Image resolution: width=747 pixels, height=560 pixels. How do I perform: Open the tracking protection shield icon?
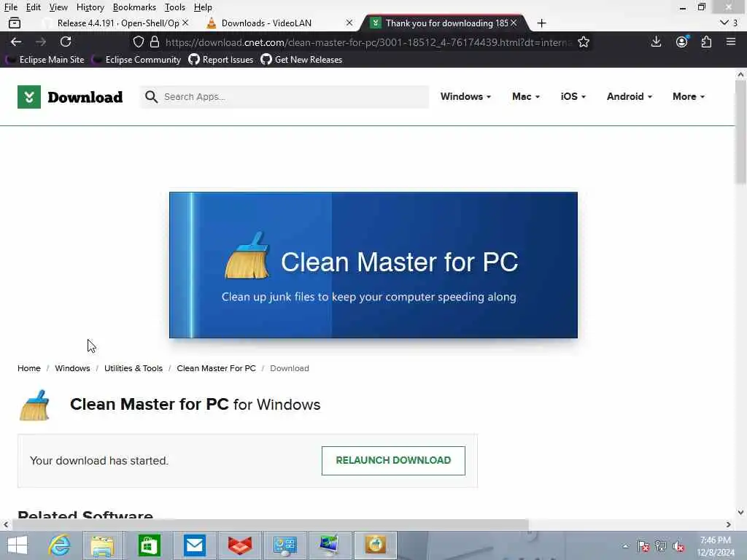pos(138,42)
